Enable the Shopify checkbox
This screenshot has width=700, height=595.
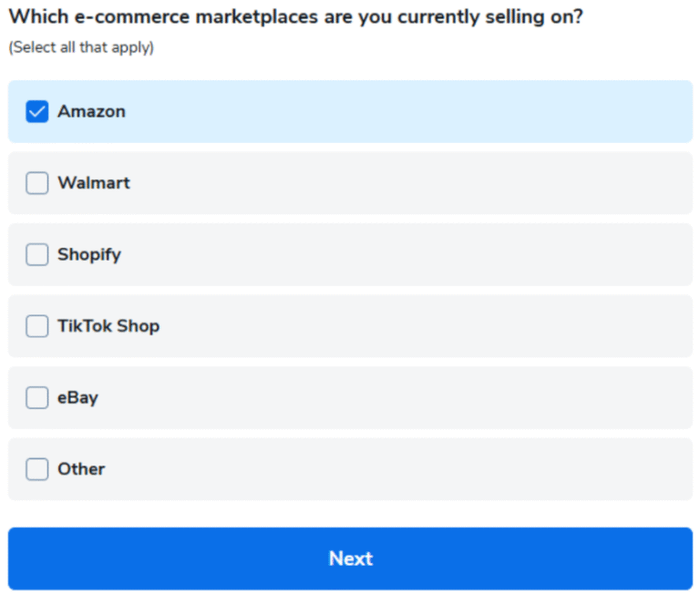[x=37, y=254]
